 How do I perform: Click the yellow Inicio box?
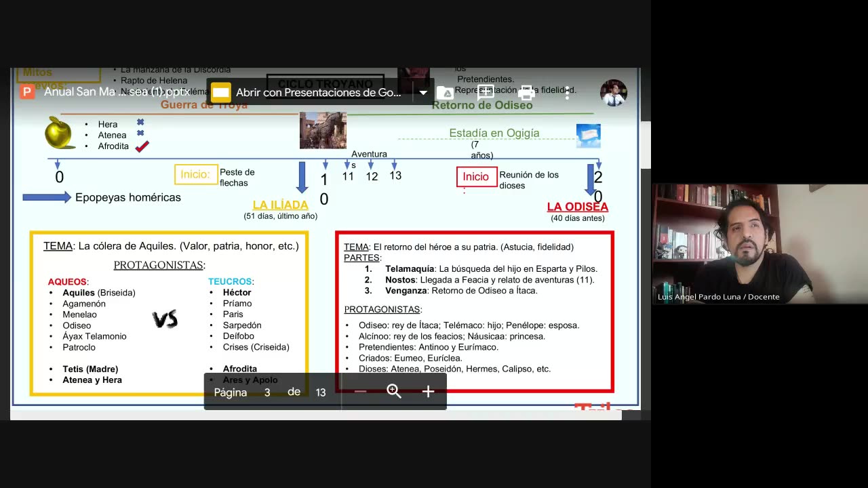tap(196, 174)
